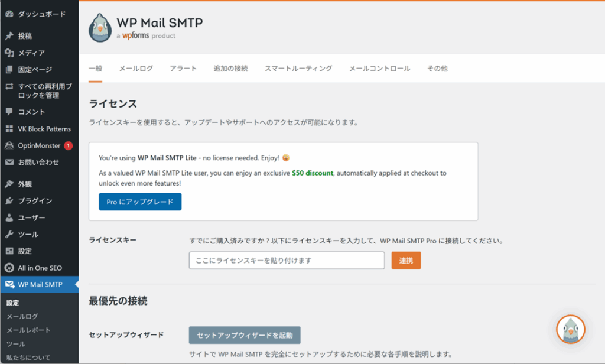Click the Pro にアップグレード button
Screen dimensions: 605x364
(x=140, y=201)
